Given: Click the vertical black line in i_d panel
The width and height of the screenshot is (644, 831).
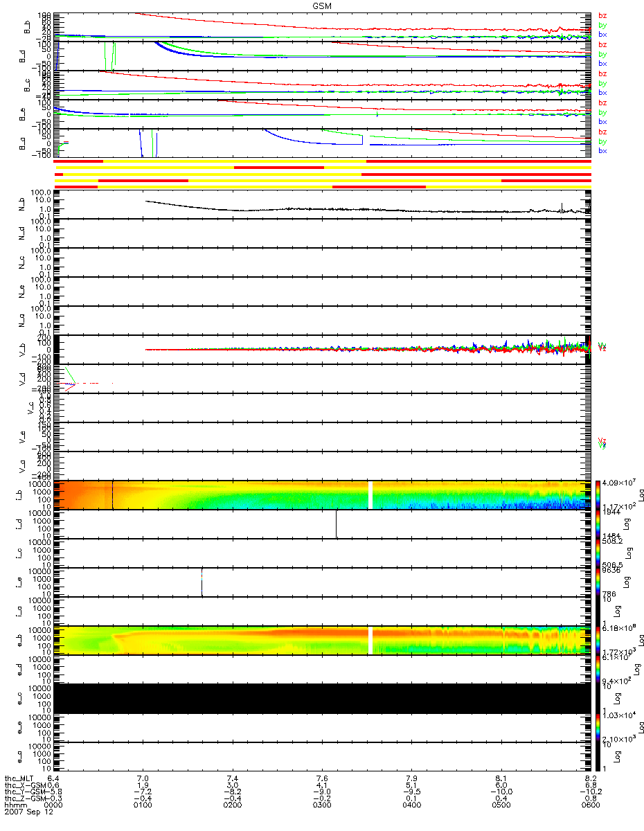Looking at the screenshot, I should tap(336, 524).
